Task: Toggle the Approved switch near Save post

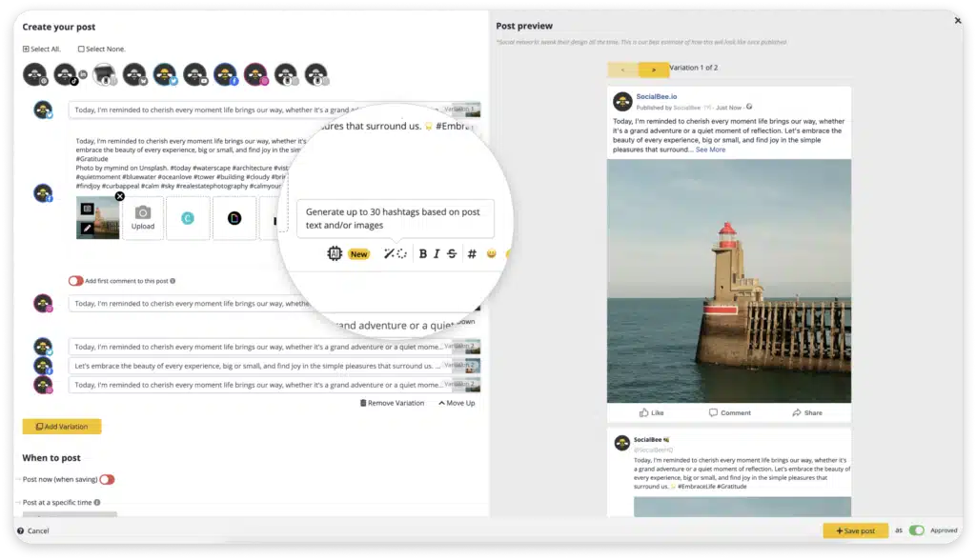Action: pyautogui.click(x=916, y=530)
